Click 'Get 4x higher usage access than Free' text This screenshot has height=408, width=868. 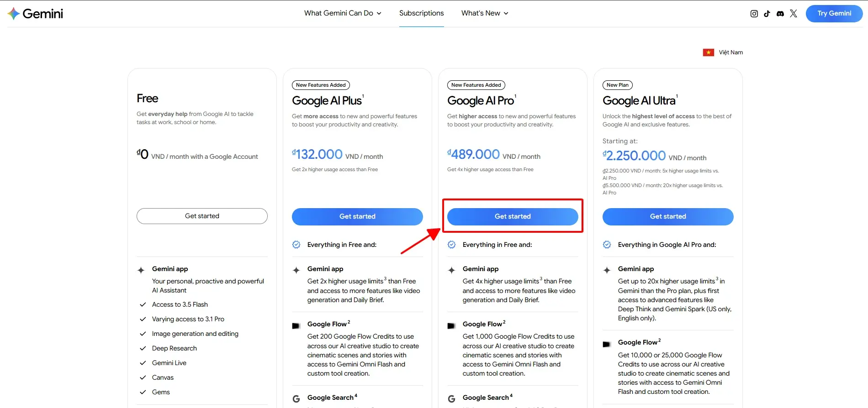click(x=490, y=169)
